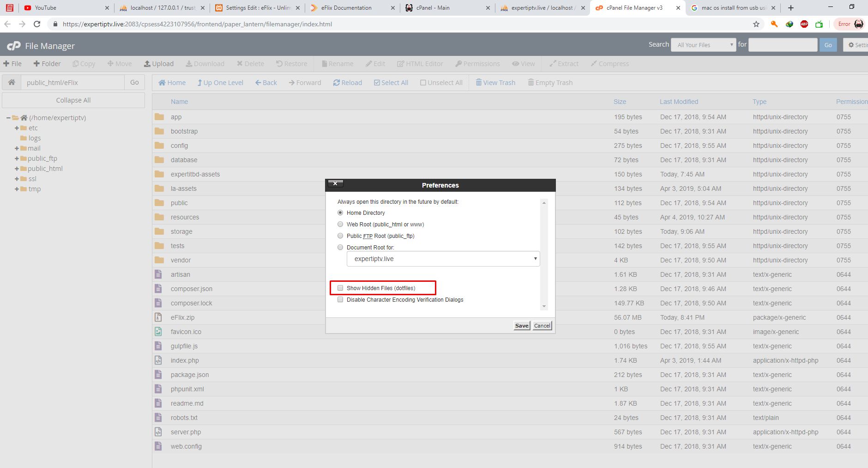This screenshot has height=468, width=868.
Task: Click the index.php file icon
Action: click(x=158, y=360)
